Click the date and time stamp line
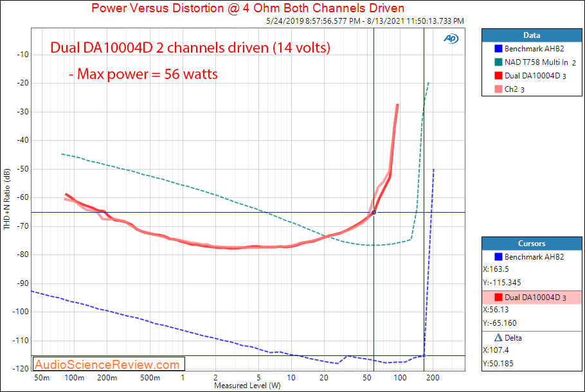Viewport: 585px width, 392px height. click(x=365, y=21)
